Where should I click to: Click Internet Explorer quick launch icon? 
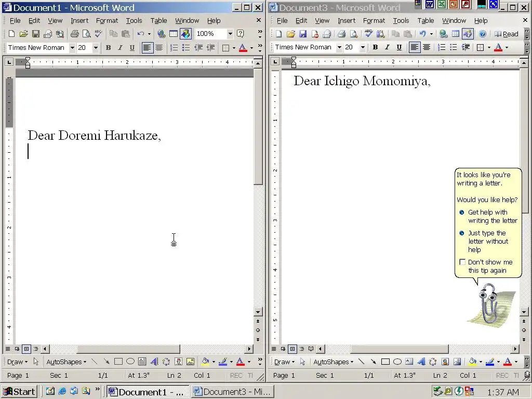(x=62, y=391)
